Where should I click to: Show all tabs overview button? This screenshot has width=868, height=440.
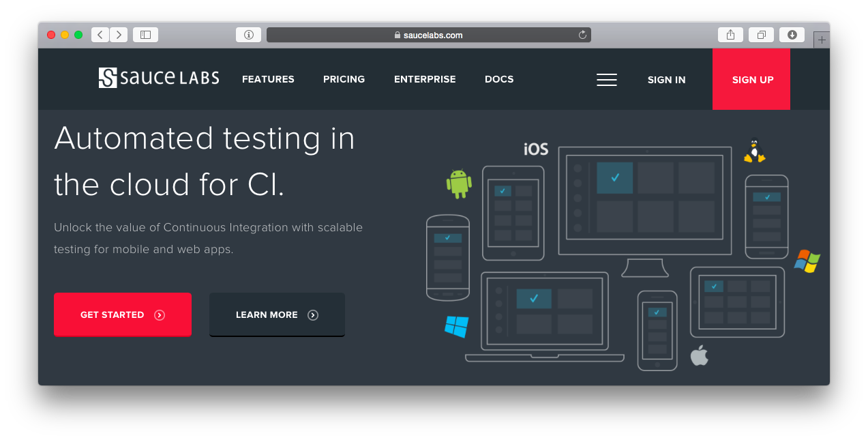tap(761, 35)
